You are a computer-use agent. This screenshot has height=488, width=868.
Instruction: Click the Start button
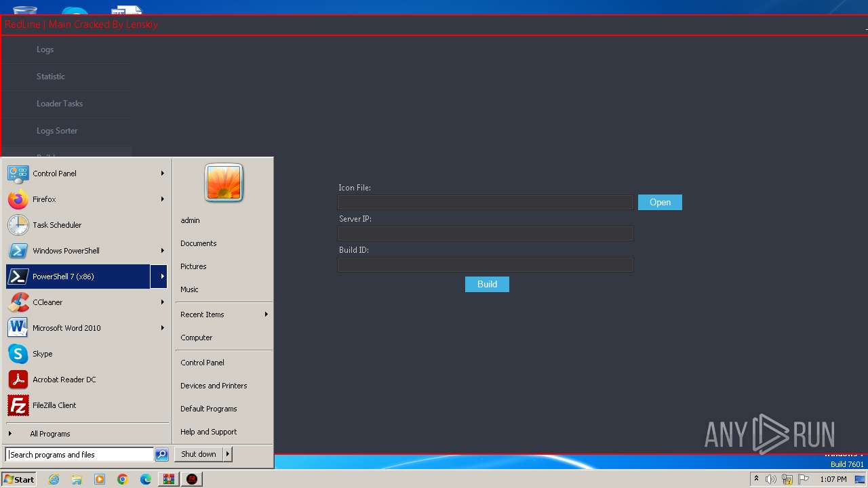pyautogui.click(x=19, y=479)
